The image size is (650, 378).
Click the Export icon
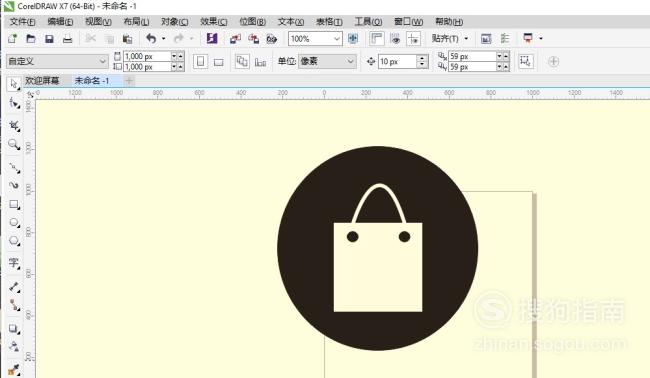click(253, 39)
